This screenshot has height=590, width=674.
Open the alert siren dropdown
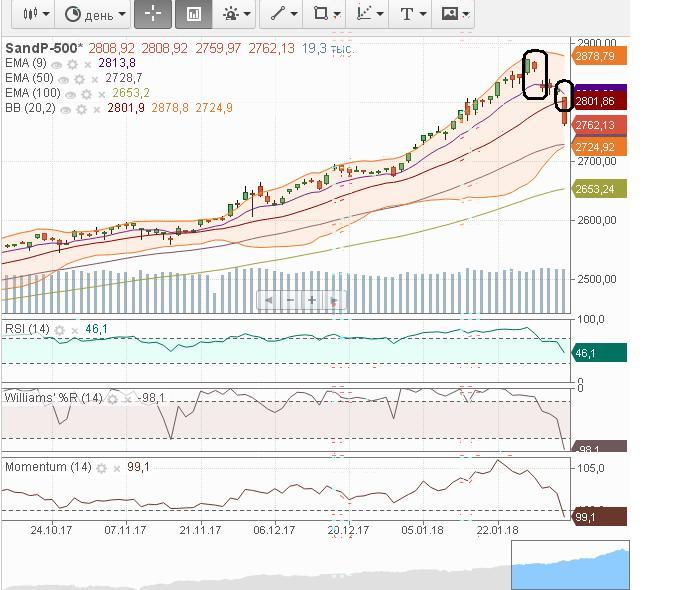click(x=236, y=14)
